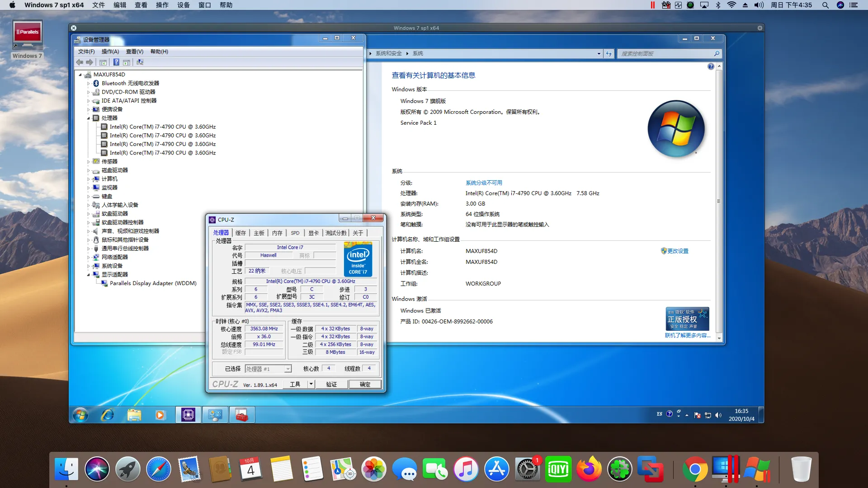The image size is (868, 488).
Task: Click the System window vertical scrollbar
Action: [719, 202]
